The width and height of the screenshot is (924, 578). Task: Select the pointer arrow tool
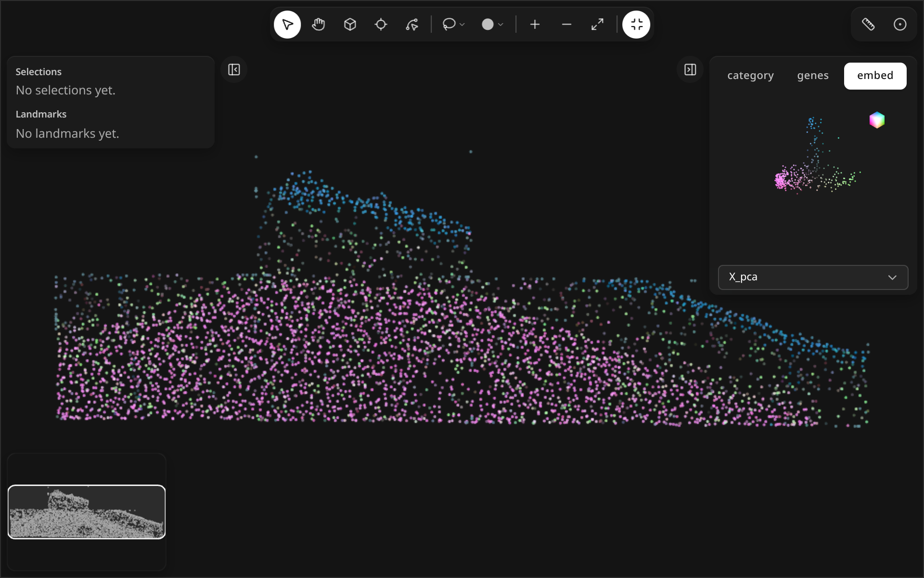tap(287, 25)
